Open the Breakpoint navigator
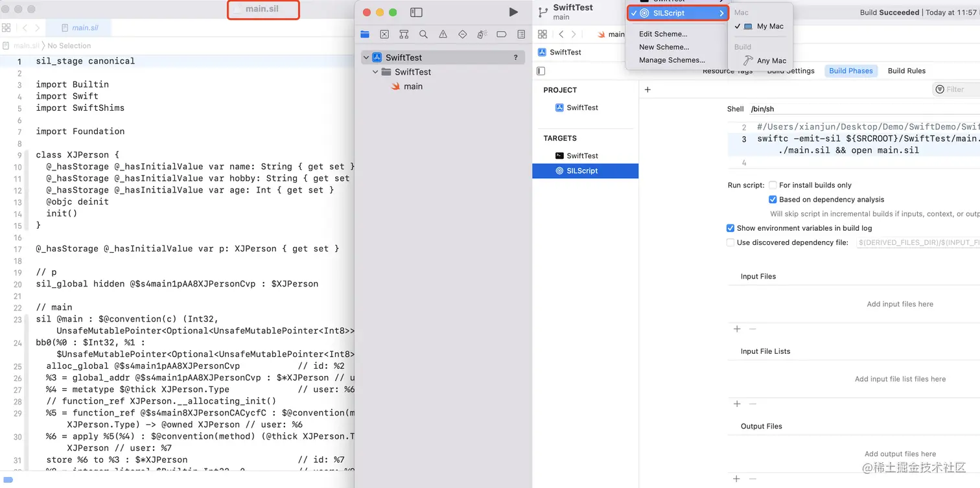This screenshot has width=980, height=488. (501, 34)
